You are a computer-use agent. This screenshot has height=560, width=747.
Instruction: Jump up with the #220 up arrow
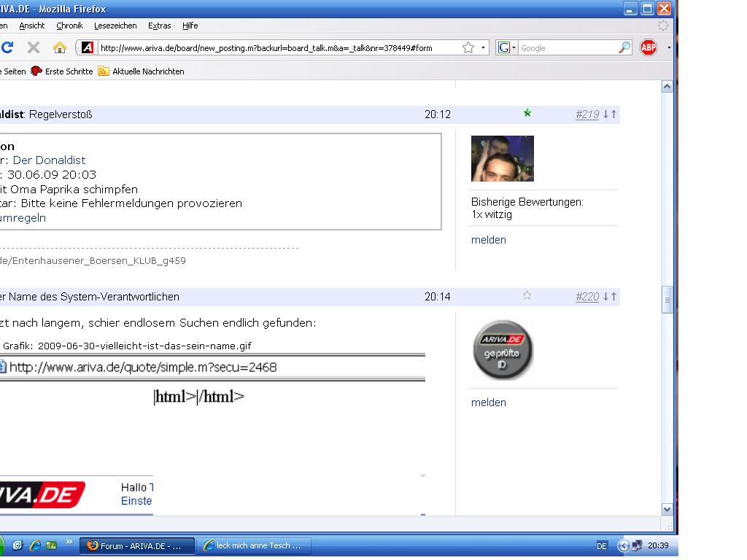pyautogui.click(x=614, y=297)
